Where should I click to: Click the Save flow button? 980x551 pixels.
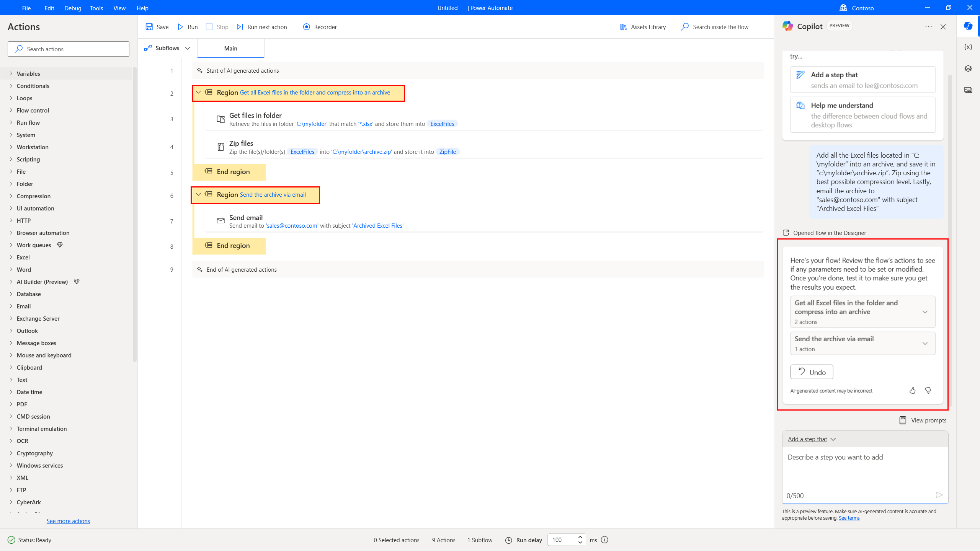click(157, 27)
